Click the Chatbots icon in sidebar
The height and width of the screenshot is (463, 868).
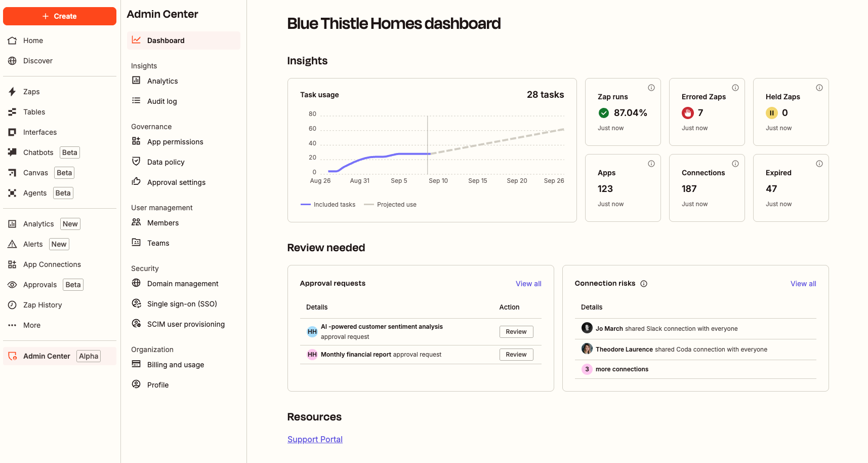coord(12,152)
